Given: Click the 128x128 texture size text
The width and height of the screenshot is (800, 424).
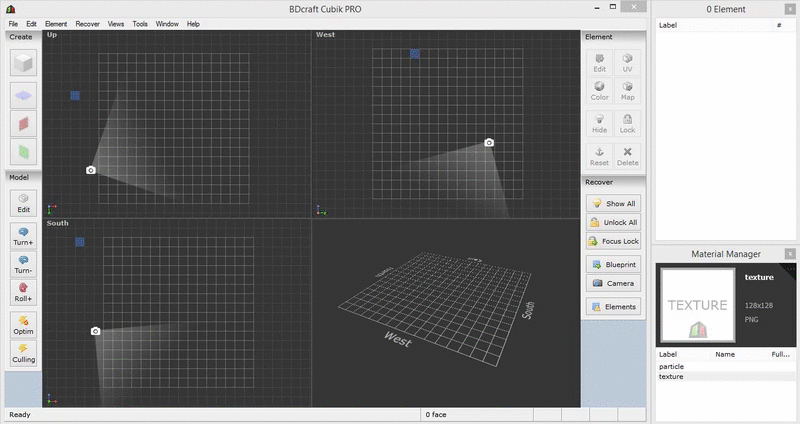Looking at the screenshot, I should pos(759,306).
